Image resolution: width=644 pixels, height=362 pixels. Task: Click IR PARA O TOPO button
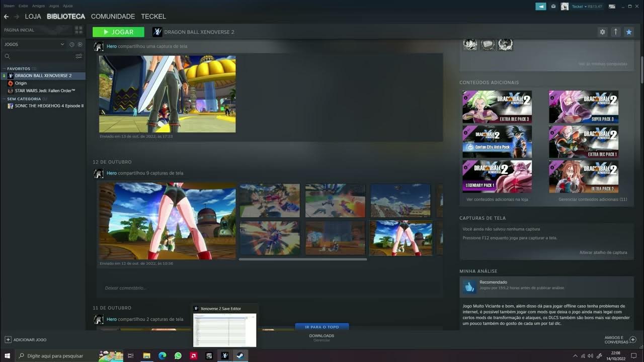coord(322,327)
